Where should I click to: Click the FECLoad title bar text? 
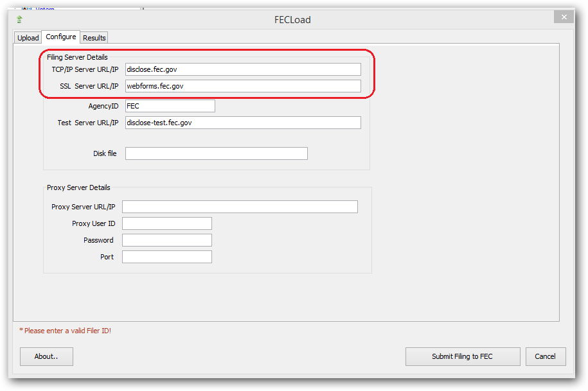coord(292,20)
